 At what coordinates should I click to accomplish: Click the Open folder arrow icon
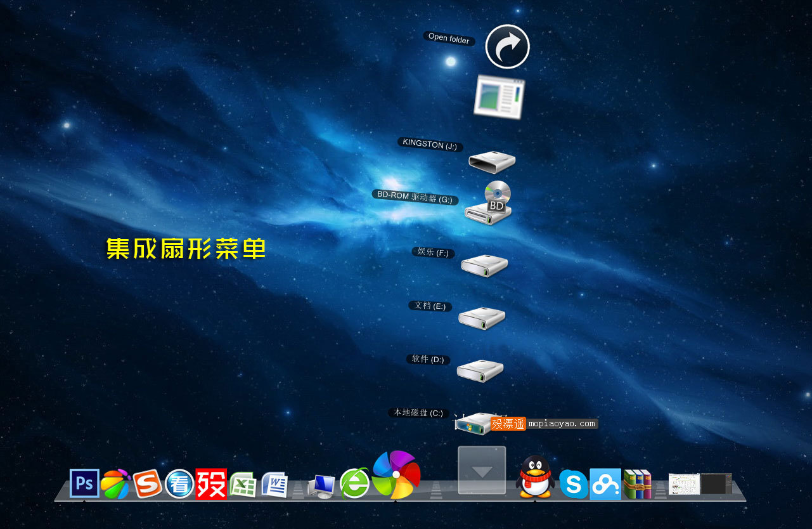(x=508, y=46)
